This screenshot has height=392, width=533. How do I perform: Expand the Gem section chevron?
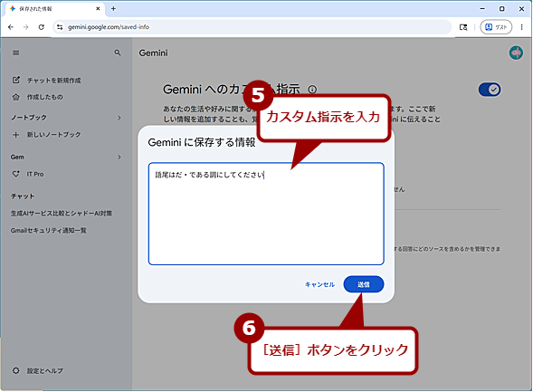click(119, 158)
